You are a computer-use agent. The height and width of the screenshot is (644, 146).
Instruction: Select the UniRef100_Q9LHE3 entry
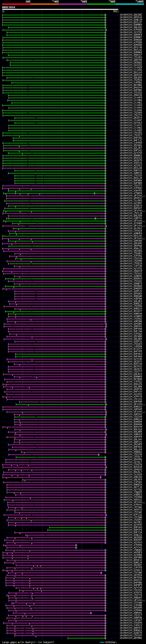click(131, 301)
